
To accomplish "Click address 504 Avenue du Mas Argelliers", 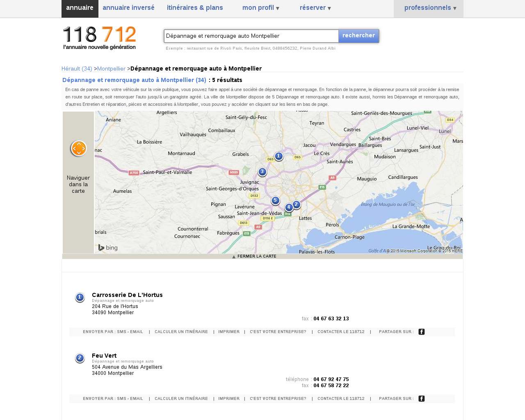I will pos(127,367).
